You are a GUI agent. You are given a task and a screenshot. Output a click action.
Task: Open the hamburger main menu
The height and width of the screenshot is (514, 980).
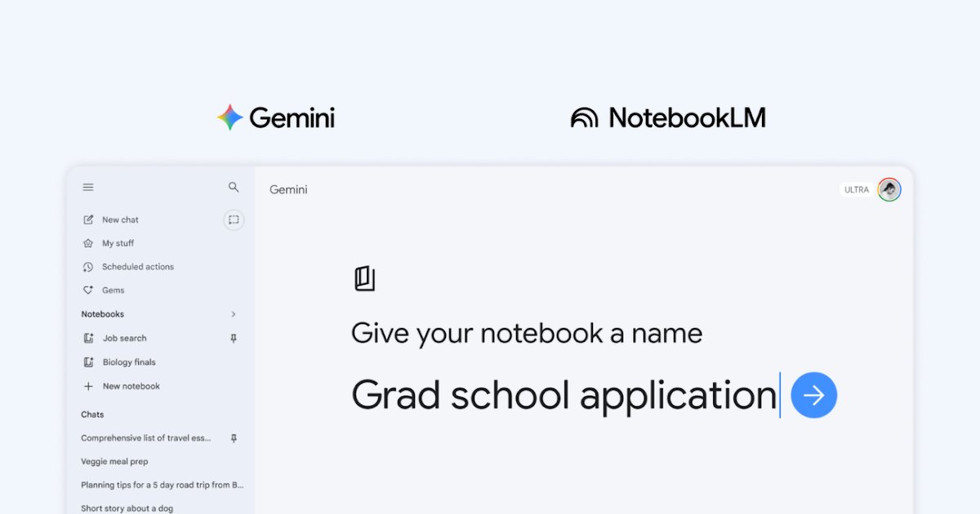pos(88,187)
